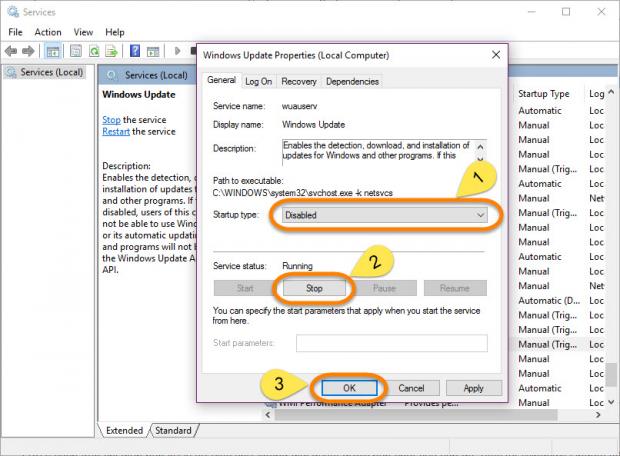
Task: Open the File menu
Action: pos(15,32)
